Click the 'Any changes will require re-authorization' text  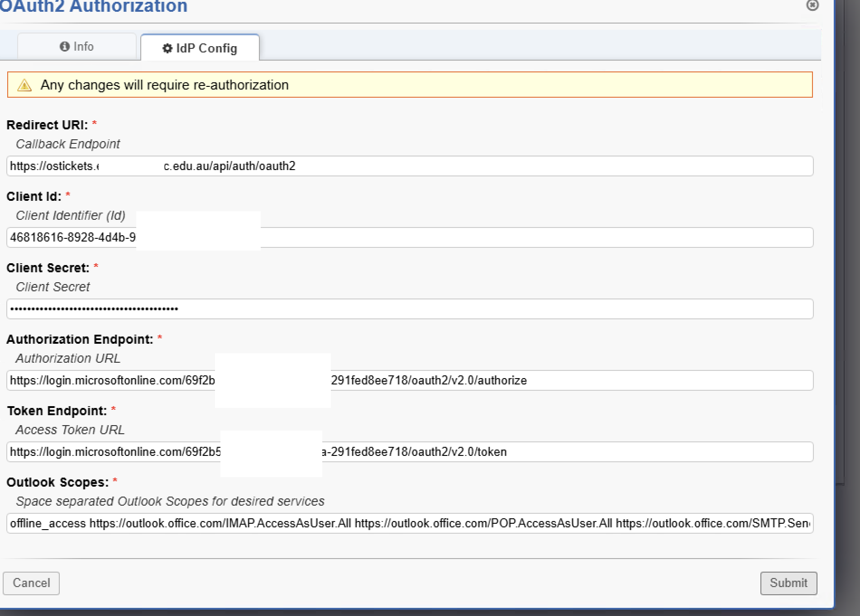pos(164,85)
